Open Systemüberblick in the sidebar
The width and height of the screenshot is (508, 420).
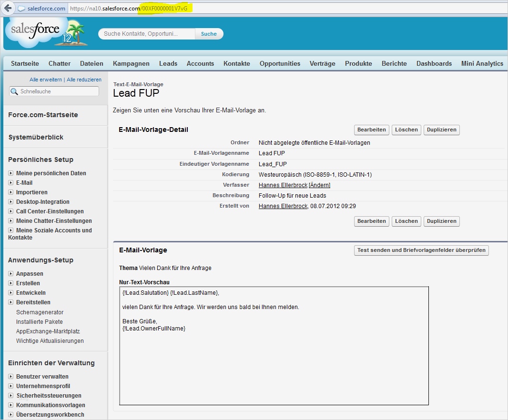click(x=36, y=137)
